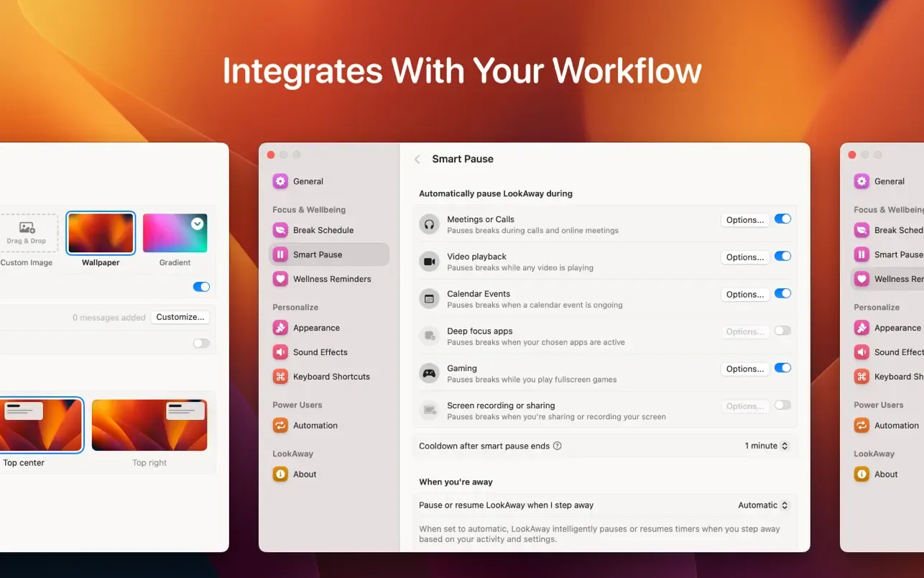Open Options for Meetings or Calls
The width and height of the screenshot is (924, 578).
(745, 220)
